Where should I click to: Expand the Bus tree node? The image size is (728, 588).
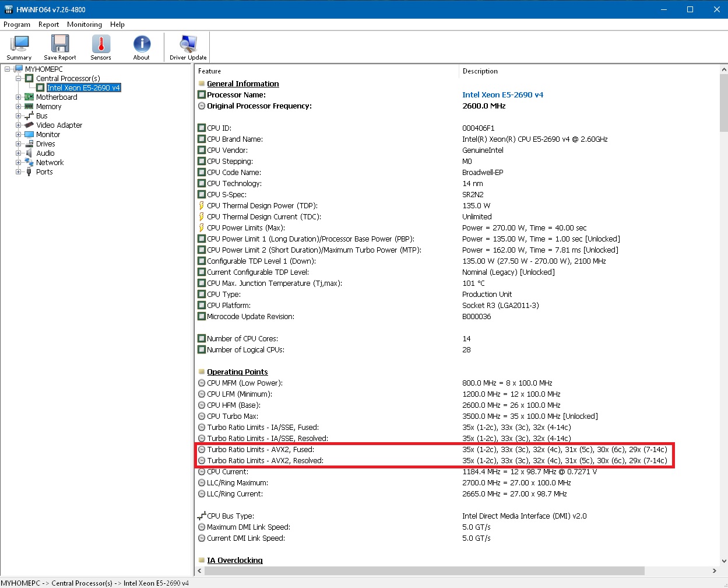[x=18, y=116]
